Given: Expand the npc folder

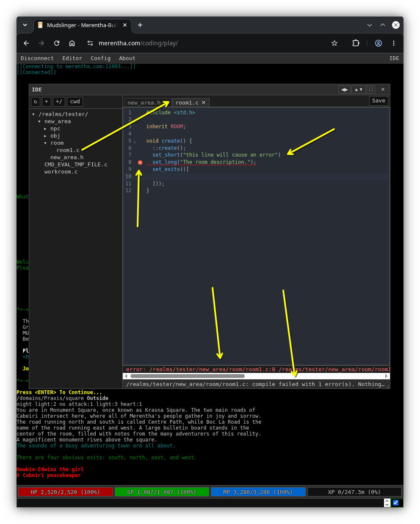Looking at the screenshot, I should click(x=45, y=129).
